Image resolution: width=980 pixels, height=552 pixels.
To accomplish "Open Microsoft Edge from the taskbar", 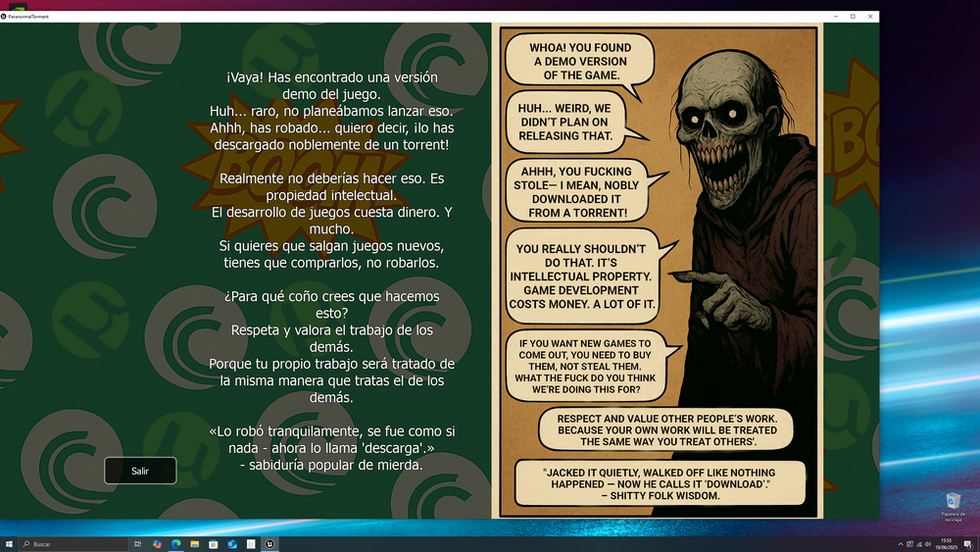I will [176, 543].
